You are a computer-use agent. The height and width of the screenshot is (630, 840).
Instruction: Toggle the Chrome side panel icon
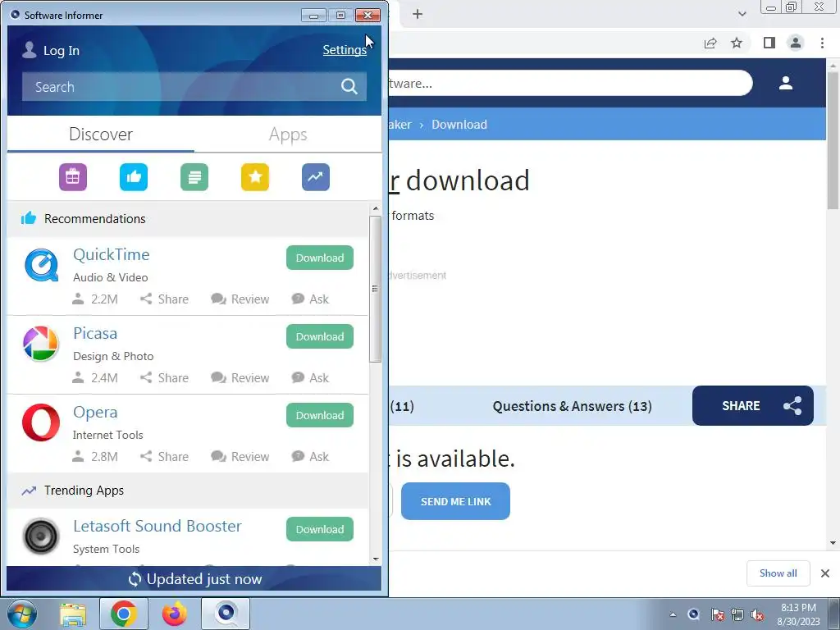pyautogui.click(x=769, y=43)
